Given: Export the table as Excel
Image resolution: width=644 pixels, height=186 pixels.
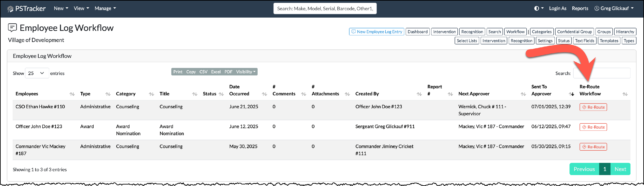Looking at the screenshot, I should (x=216, y=72).
